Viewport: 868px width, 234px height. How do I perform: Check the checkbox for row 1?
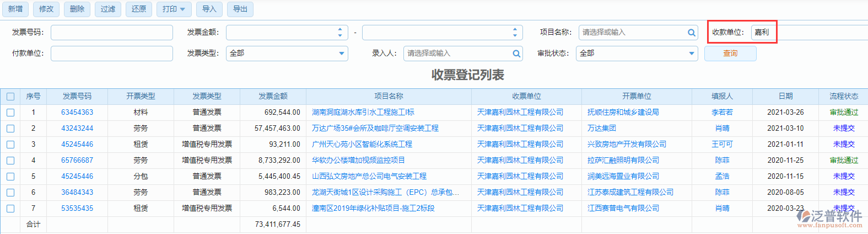[x=10, y=113]
